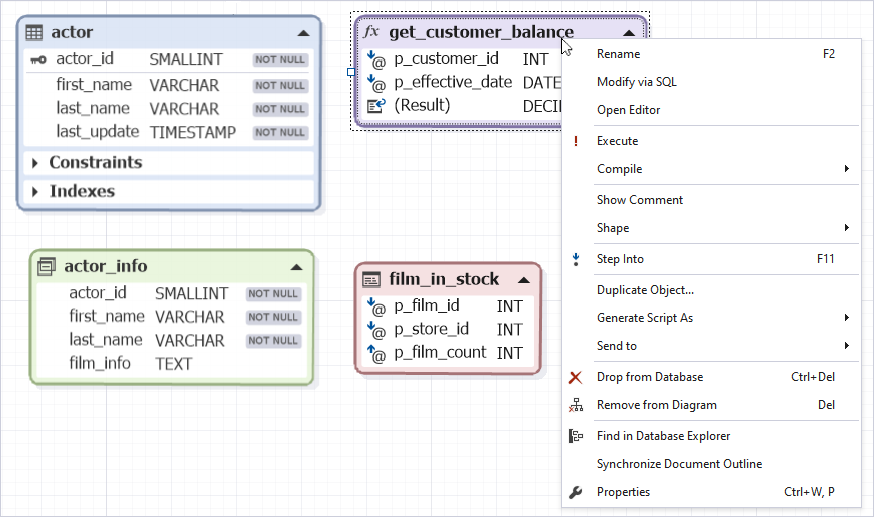The image size is (874, 517).
Task: Click p_film_count output parameter icon
Action: pos(376,353)
